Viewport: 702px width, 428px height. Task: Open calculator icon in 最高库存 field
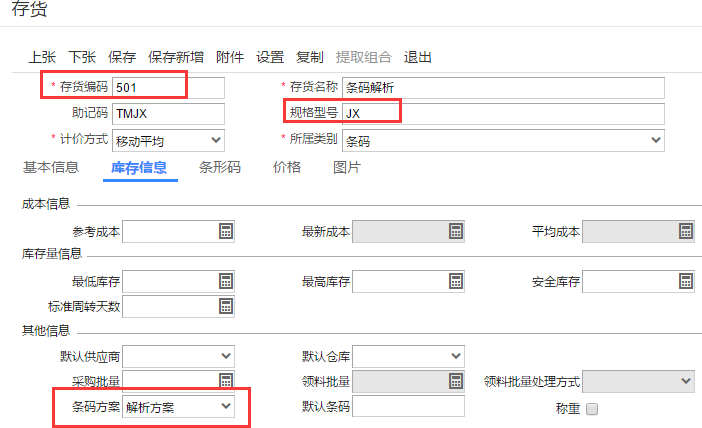click(456, 282)
